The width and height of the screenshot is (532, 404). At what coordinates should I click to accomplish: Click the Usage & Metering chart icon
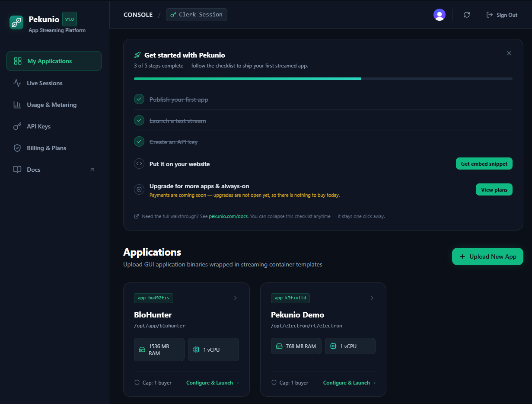tap(17, 105)
